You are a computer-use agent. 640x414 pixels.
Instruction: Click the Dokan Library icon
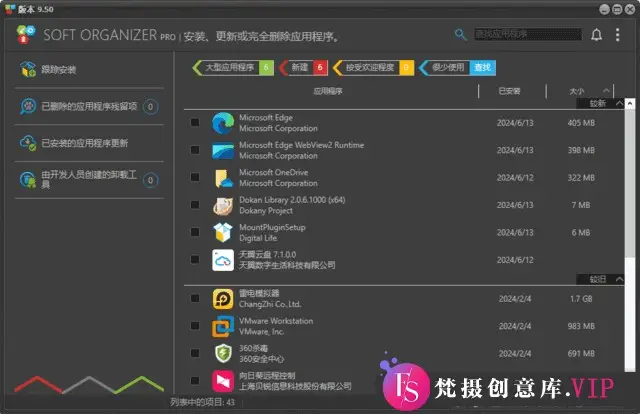pyautogui.click(x=223, y=205)
